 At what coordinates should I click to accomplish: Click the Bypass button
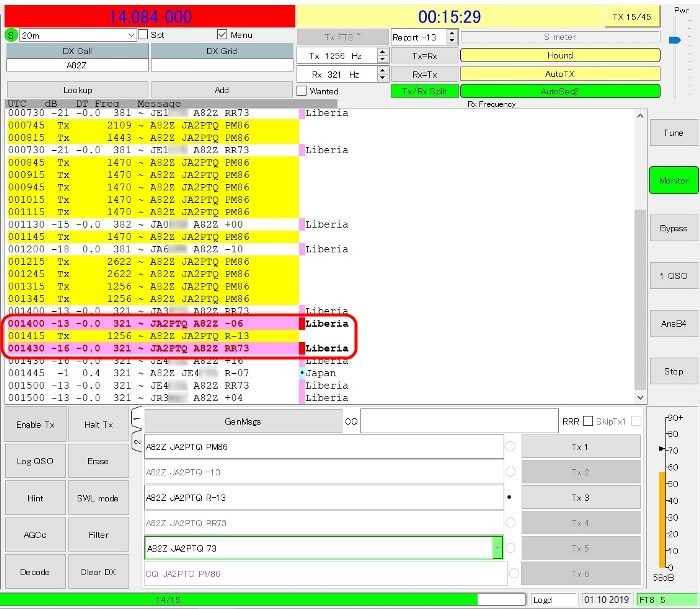673,228
